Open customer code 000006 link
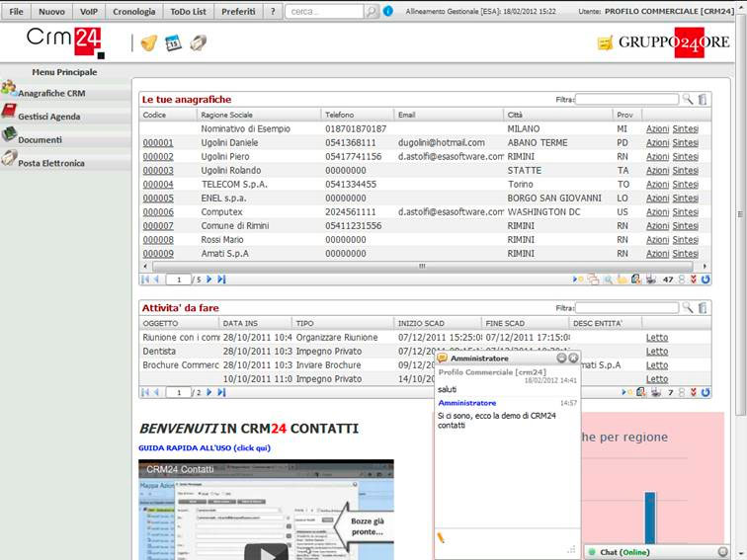The image size is (747, 560). [158, 212]
